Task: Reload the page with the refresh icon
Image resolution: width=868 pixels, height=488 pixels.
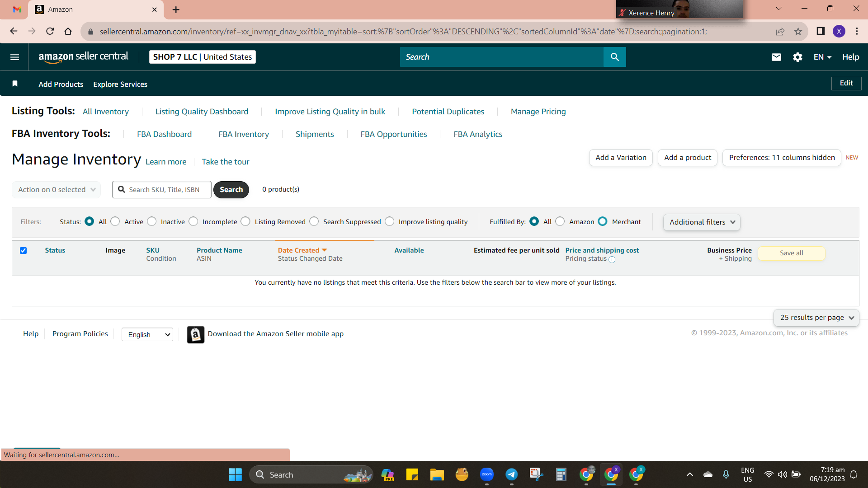Action: [x=50, y=31]
